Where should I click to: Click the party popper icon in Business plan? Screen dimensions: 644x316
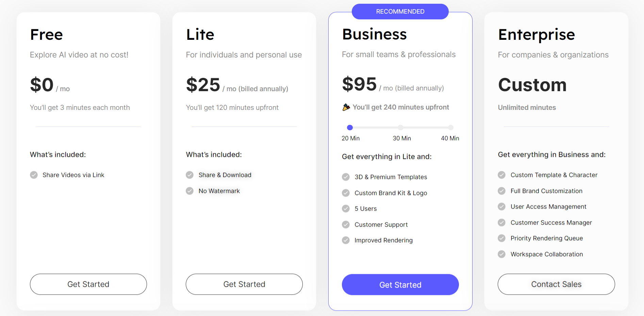346,107
